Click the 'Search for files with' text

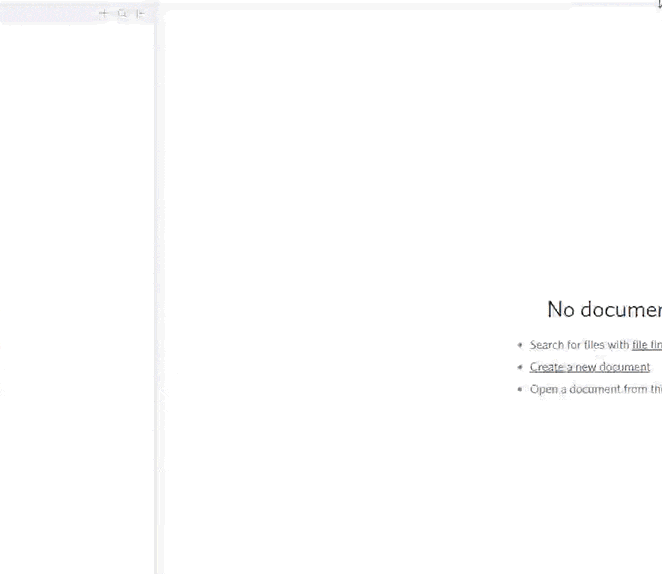click(579, 345)
